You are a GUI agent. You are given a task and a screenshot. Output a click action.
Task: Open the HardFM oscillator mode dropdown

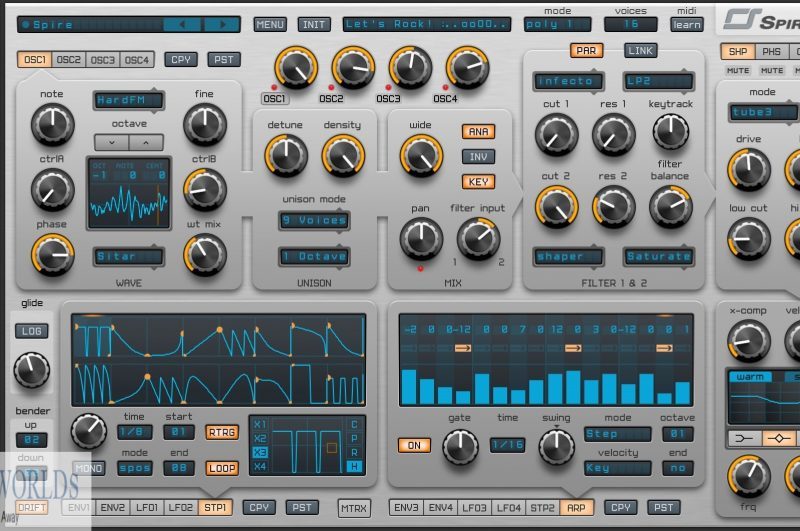click(129, 100)
